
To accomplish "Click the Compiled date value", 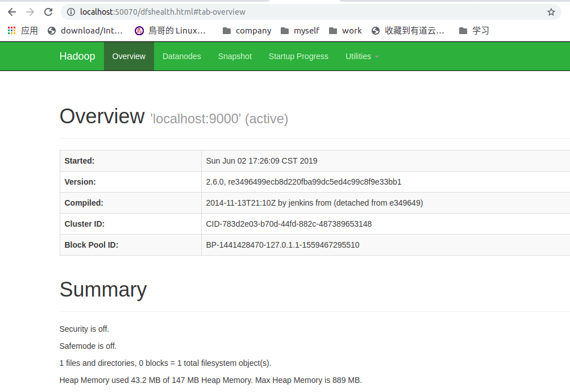I will tap(314, 203).
